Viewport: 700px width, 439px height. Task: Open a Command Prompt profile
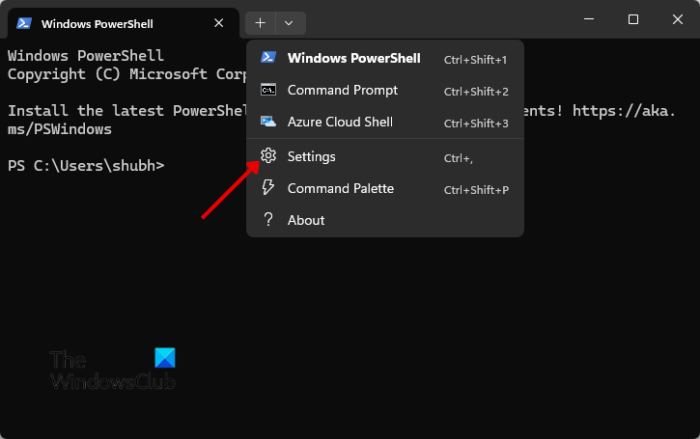click(342, 90)
